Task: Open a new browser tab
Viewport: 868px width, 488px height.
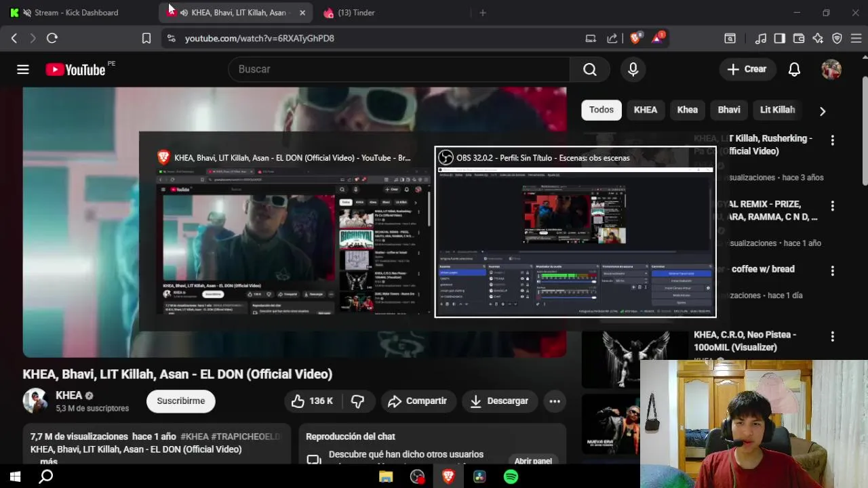Action: pos(483,13)
